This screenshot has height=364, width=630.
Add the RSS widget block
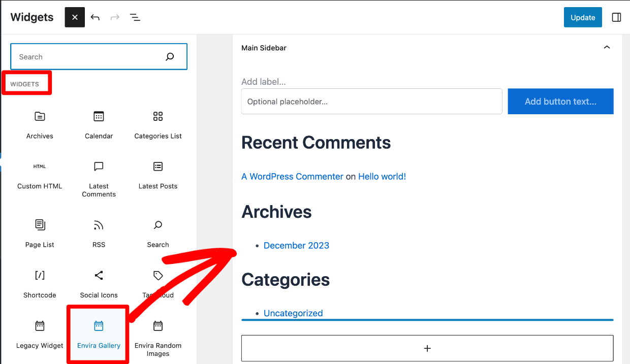click(x=99, y=234)
